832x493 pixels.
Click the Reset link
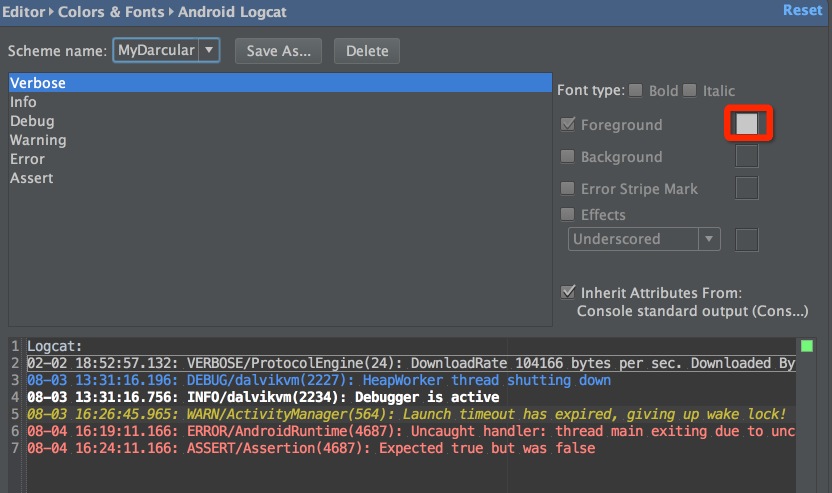point(802,10)
